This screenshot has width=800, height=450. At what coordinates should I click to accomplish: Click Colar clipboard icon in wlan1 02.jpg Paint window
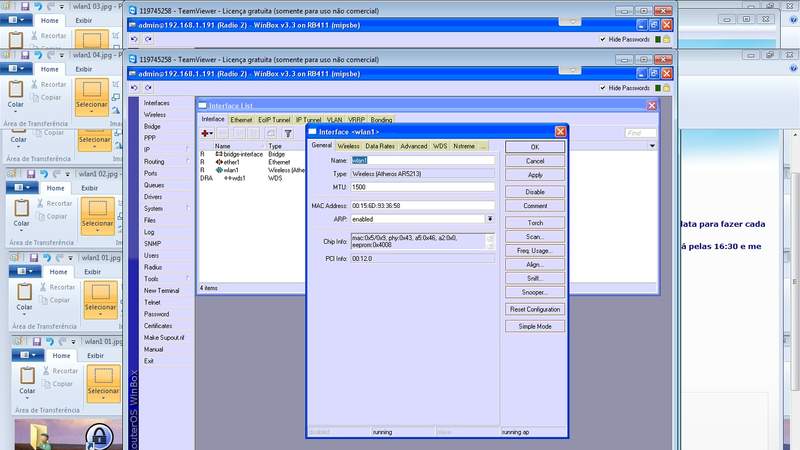(21, 208)
